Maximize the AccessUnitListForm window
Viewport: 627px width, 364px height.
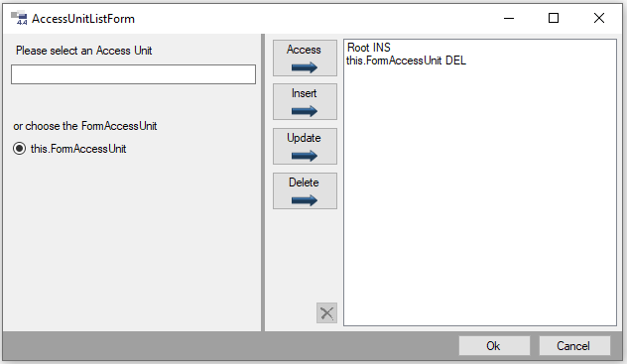tap(554, 18)
